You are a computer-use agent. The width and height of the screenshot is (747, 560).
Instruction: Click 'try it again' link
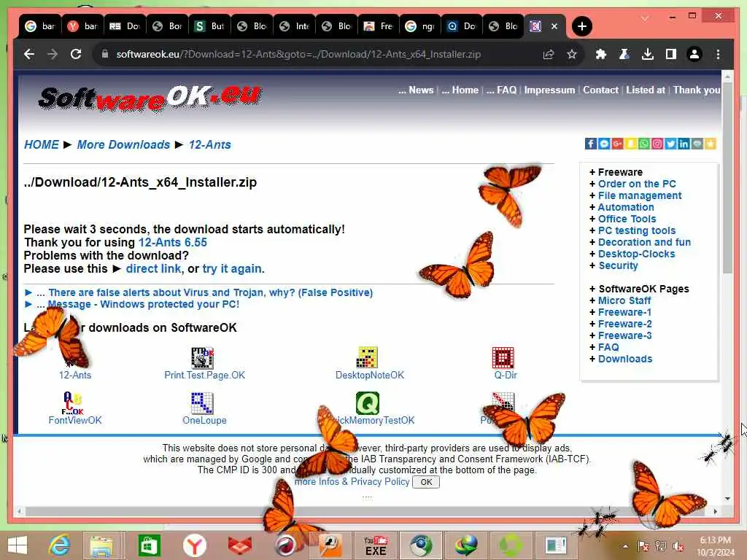coord(232,268)
